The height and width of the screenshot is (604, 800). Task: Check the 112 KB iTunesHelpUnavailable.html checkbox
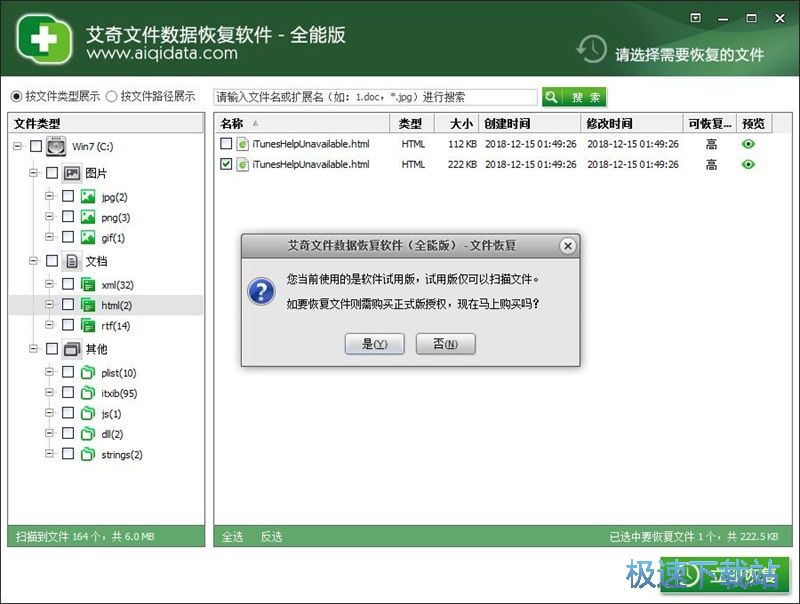pyautogui.click(x=226, y=143)
